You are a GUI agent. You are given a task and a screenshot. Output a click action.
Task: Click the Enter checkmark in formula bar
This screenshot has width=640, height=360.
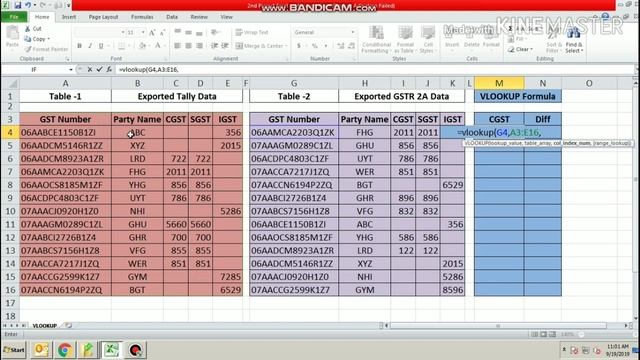pos(99,70)
